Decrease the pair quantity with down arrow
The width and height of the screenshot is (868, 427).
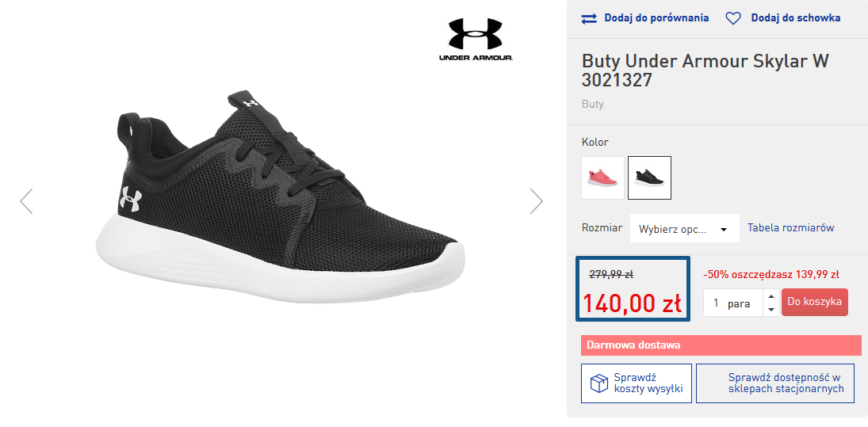click(771, 310)
